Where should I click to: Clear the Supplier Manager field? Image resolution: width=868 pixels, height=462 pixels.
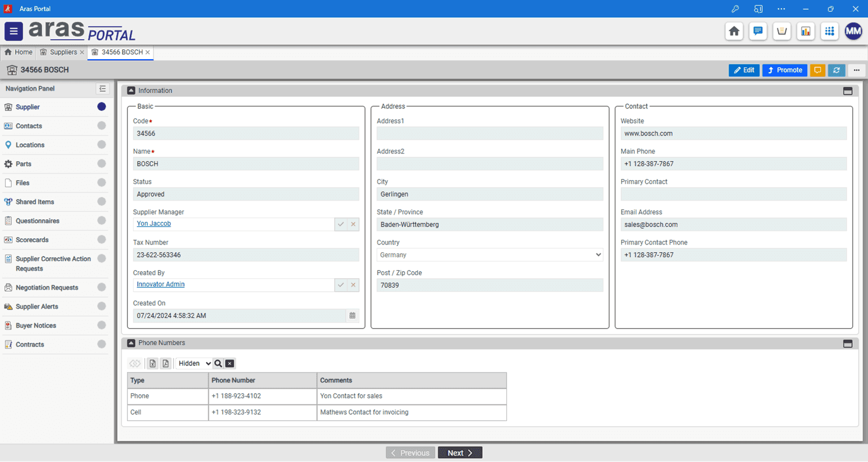[x=353, y=224]
